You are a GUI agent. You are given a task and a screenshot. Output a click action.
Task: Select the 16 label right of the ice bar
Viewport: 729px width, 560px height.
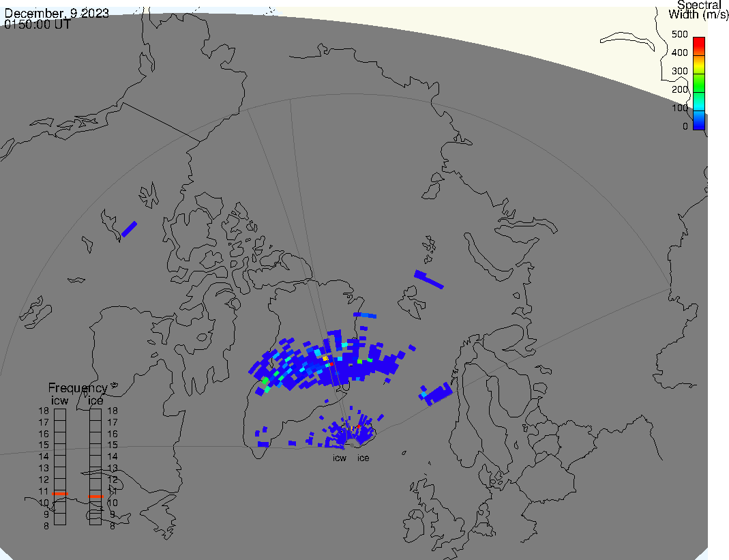[113, 434]
